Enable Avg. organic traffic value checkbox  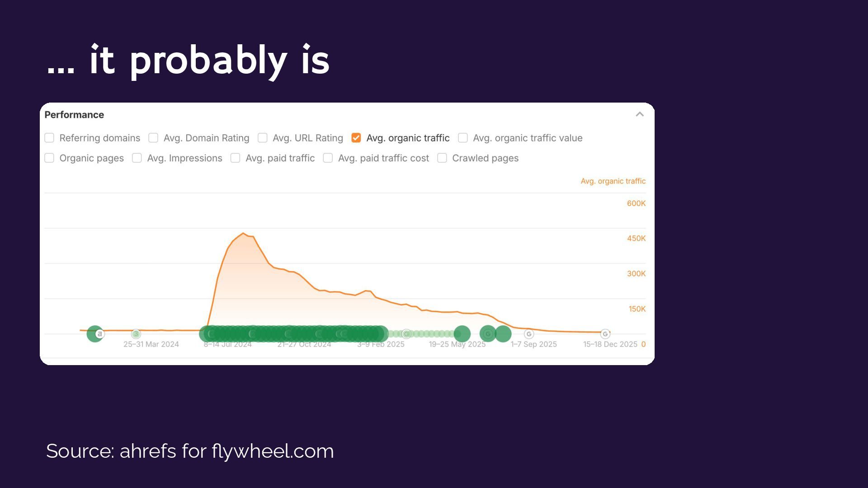click(x=462, y=138)
